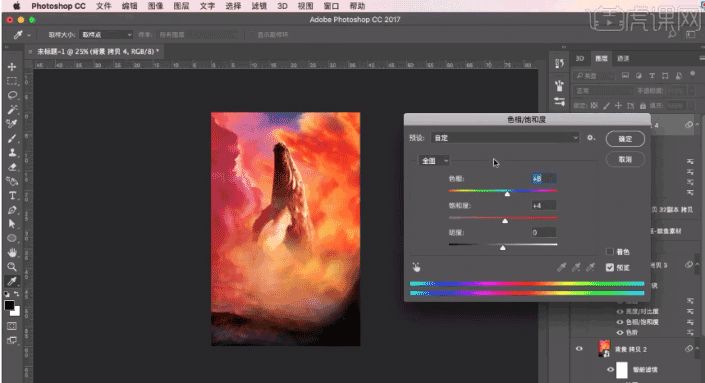
Task: Enable the 着色 colorize checkbox
Action: 610,252
